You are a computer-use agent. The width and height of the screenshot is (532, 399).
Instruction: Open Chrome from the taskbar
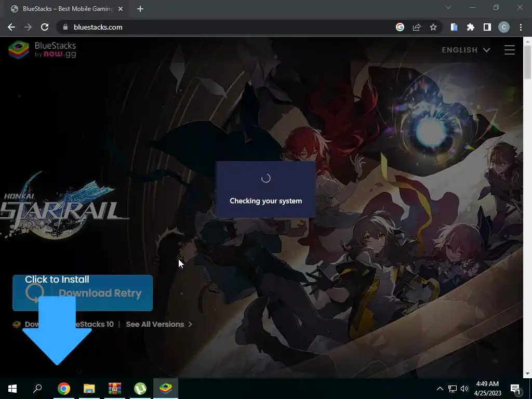[64, 389]
